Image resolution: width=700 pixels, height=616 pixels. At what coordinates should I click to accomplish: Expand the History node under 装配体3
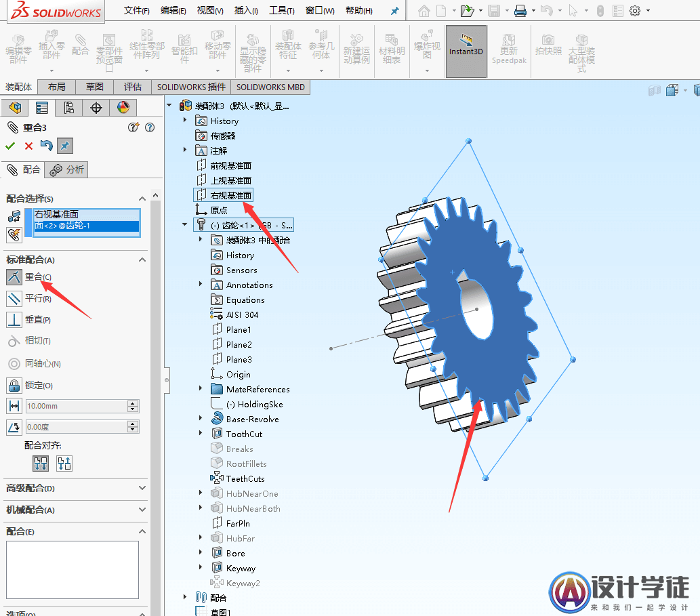[x=185, y=120]
